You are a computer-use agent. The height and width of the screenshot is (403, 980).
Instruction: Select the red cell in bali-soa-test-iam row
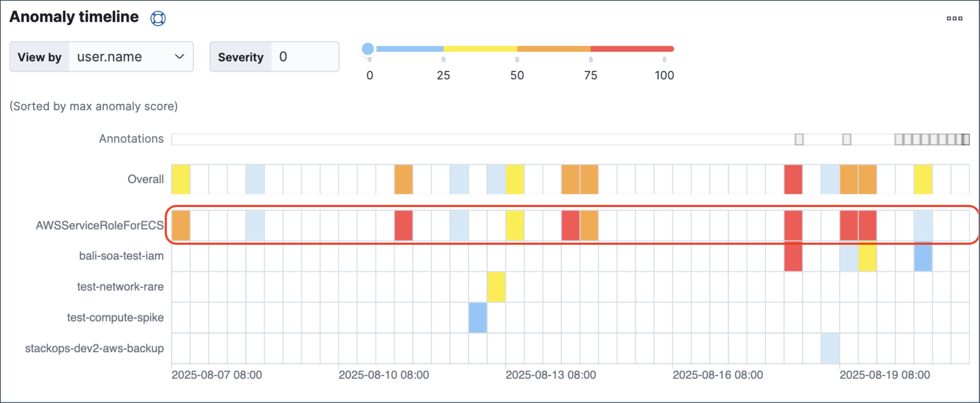coord(793,256)
